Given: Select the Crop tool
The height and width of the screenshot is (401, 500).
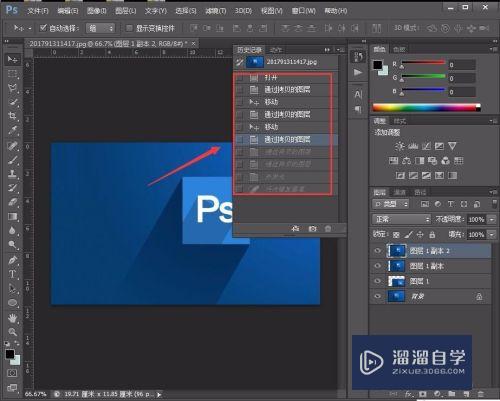Looking at the screenshot, I should pos(12,116).
